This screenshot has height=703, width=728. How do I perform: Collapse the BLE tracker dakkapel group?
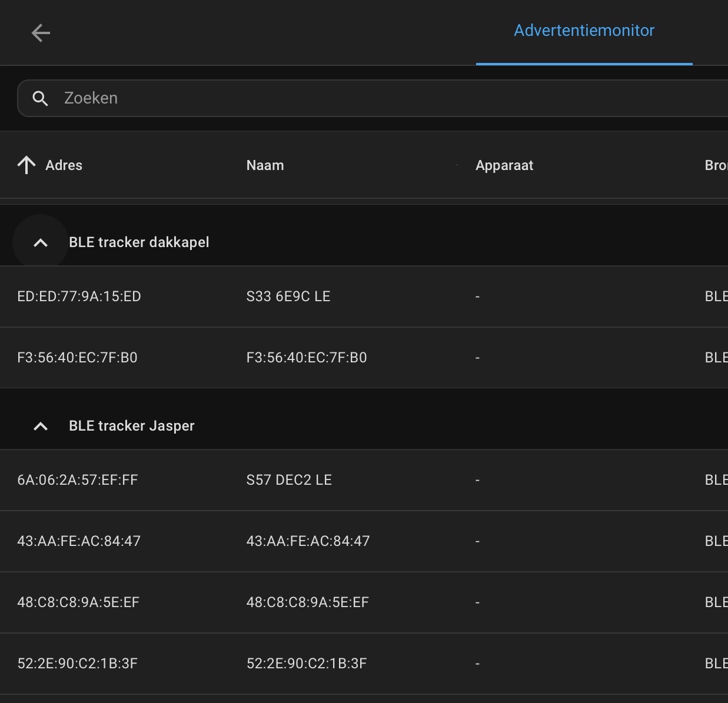41,242
